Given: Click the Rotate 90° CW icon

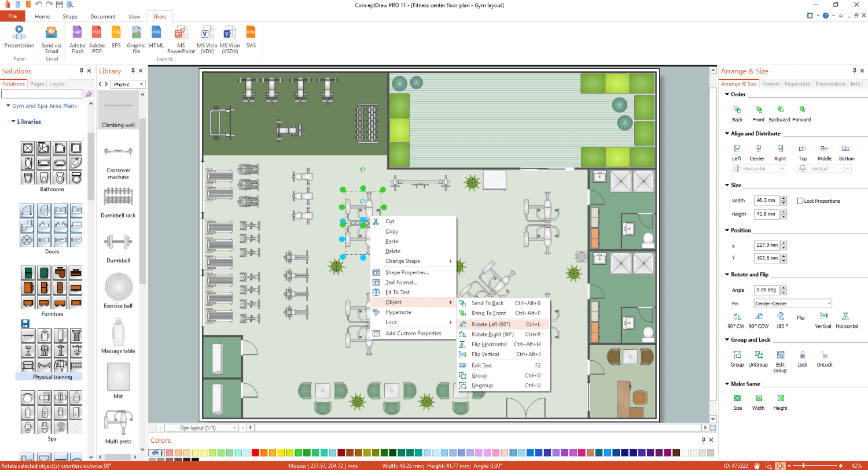Looking at the screenshot, I should [737, 317].
